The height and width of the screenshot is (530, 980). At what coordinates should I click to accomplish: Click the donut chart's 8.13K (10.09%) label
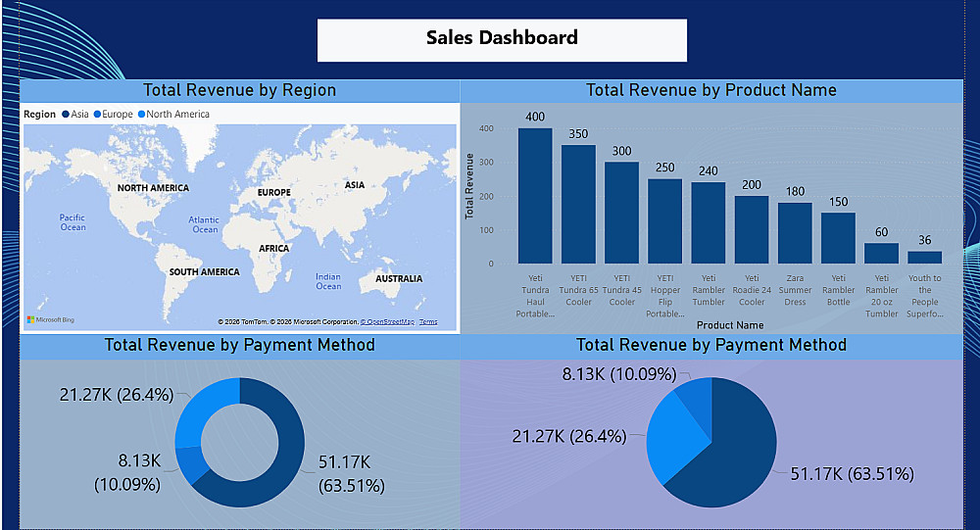[127, 472]
